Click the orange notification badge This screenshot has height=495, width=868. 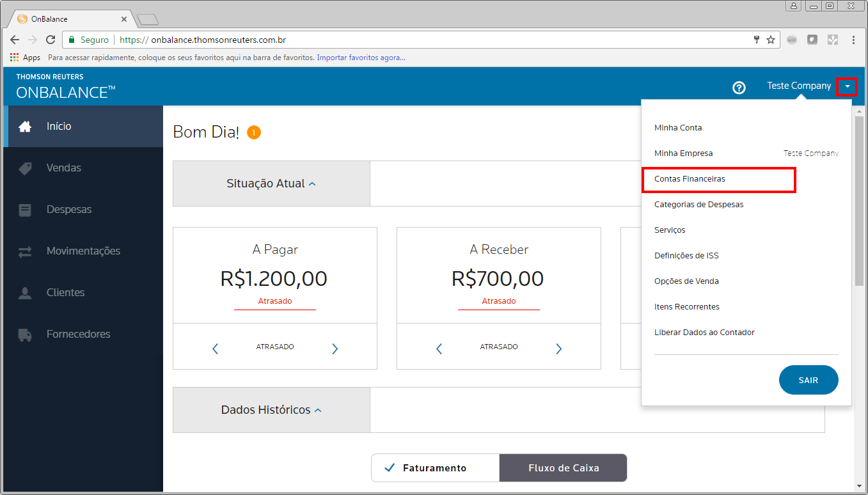click(x=254, y=132)
